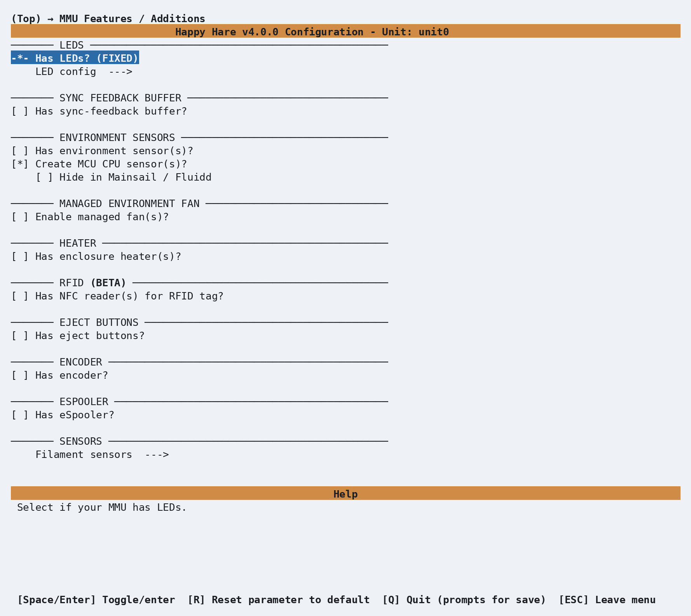Click '(Top)' in the breadcrumb path
The height and width of the screenshot is (616, 691).
26,19
